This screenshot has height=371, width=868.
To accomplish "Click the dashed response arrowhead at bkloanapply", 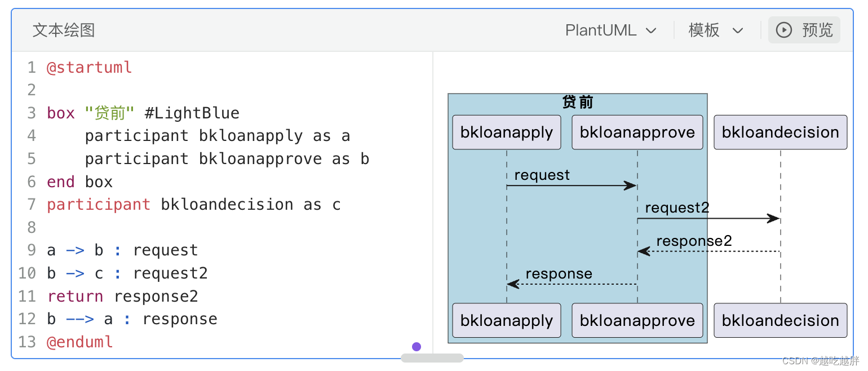I will click(x=513, y=284).
